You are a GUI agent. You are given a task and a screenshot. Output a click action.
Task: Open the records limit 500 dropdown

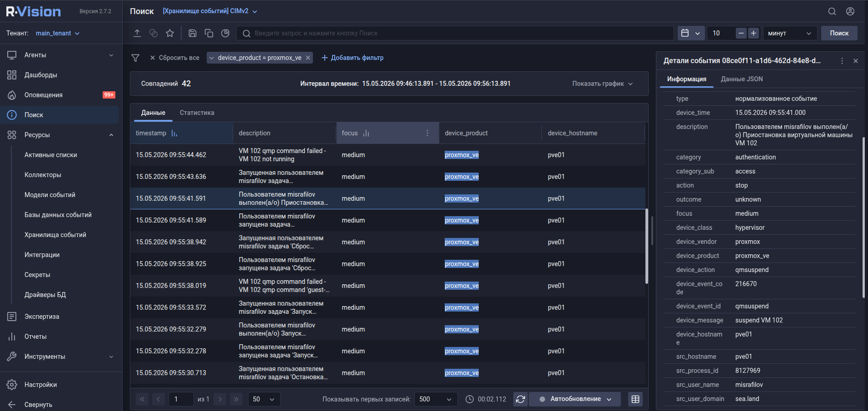point(436,399)
